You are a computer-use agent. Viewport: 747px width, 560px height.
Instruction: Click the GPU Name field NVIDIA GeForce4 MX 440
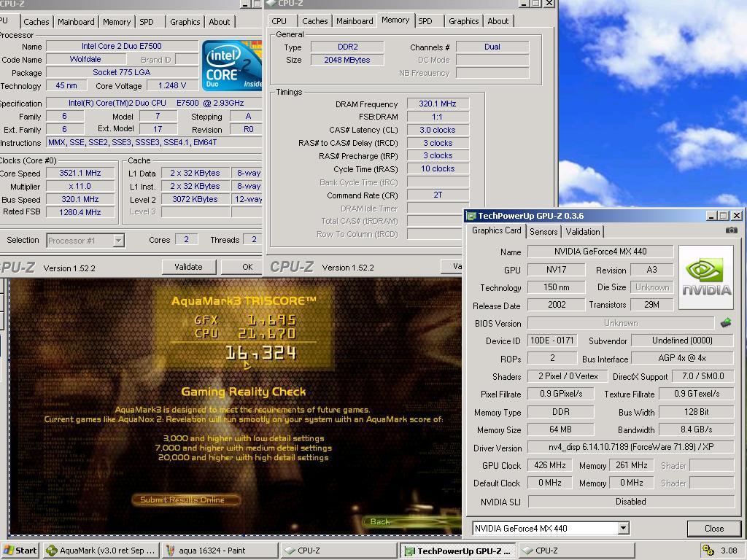click(600, 252)
